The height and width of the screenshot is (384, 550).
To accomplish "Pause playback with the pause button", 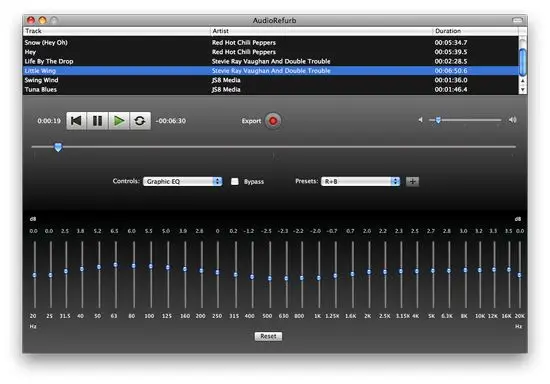I will pyautogui.click(x=97, y=121).
